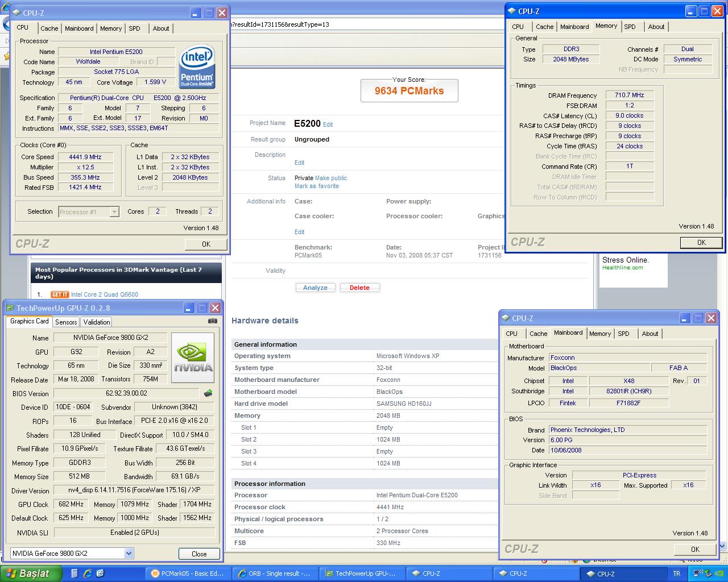Click the NVIDIA SLI Enabled (2 GPUs) field
728x582 pixels.
[x=135, y=533]
